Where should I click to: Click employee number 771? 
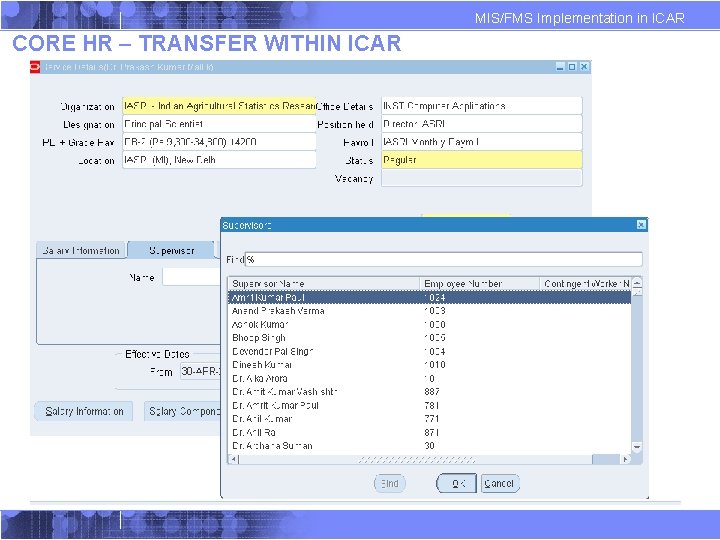coord(432,419)
